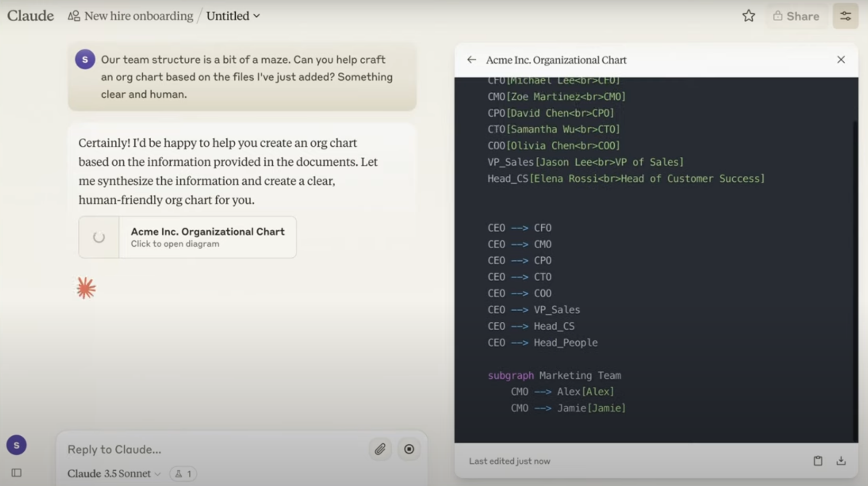Click the capture screenshot icon
Image resolution: width=868 pixels, height=486 pixels.
click(409, 449)
